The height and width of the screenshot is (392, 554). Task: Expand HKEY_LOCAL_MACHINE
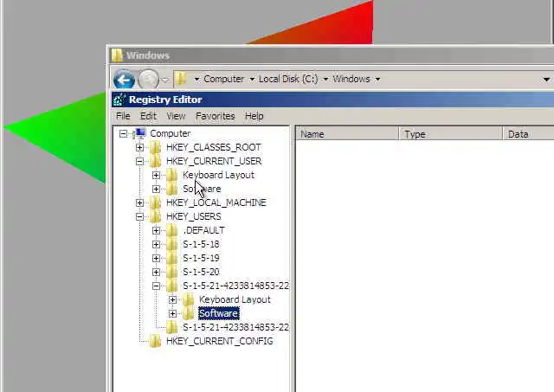click(139, 202)
